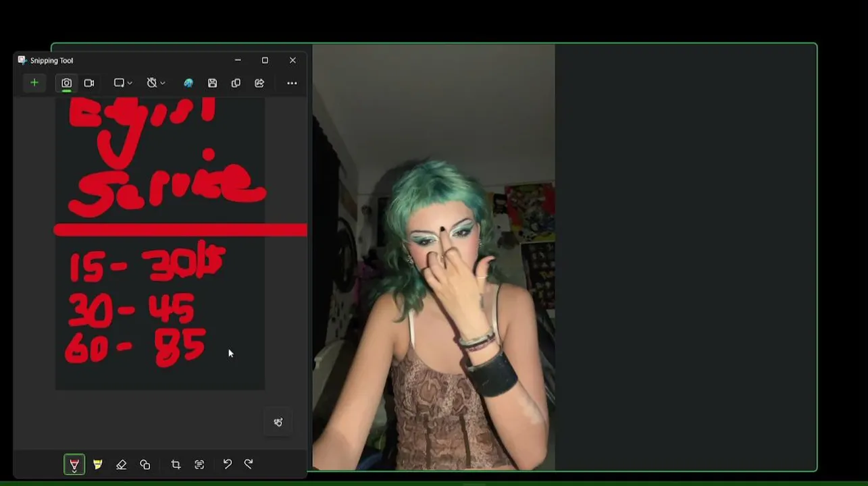
Task: Switch to Snip (camera) capture mode
Action: (66, 83)
